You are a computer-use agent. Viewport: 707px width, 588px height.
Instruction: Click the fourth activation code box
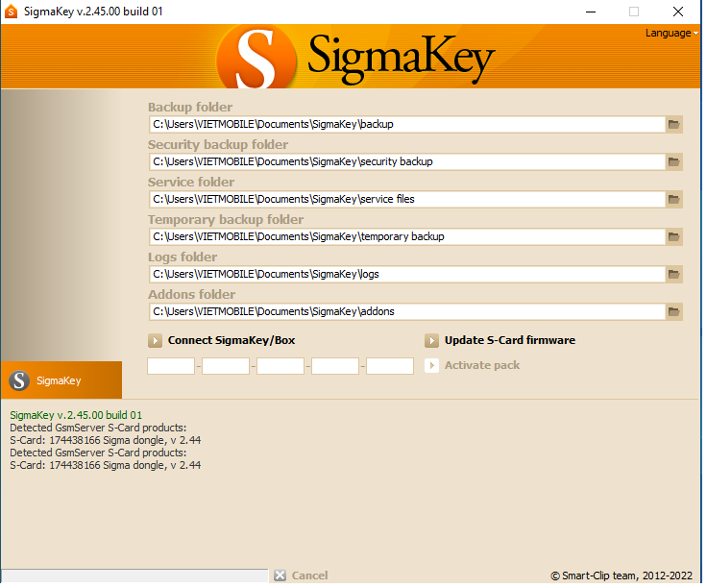pos(335,366)
